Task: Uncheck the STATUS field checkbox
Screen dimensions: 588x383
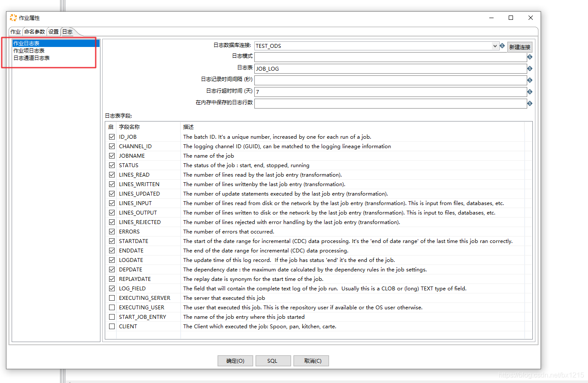Action: 112,165
